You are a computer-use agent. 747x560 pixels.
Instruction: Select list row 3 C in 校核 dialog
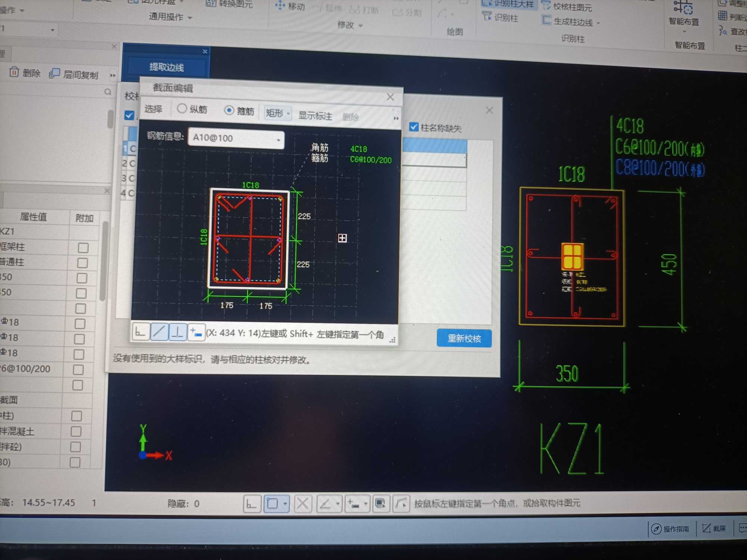[128, 178]
